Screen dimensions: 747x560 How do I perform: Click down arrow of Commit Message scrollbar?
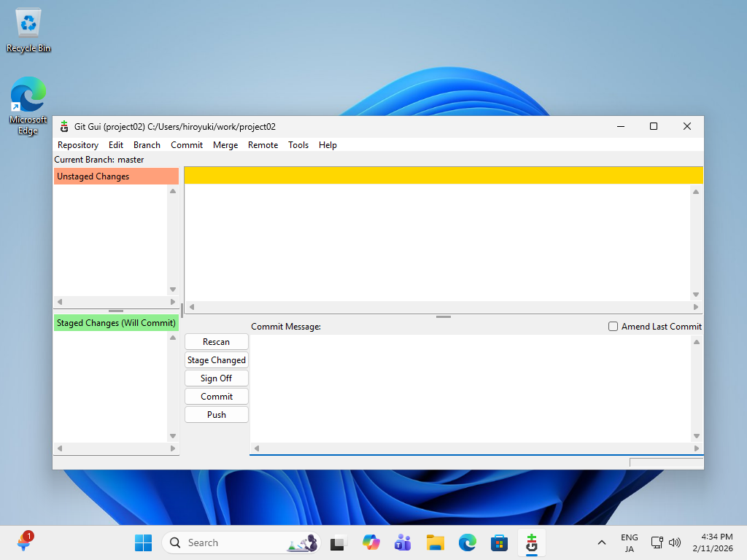point(697,436)
